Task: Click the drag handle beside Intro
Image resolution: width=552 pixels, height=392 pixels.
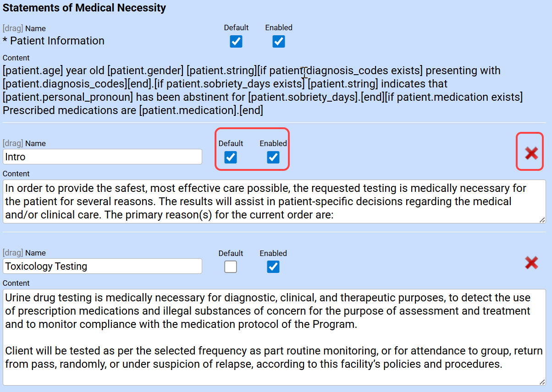Action: (x=13, y=143)
